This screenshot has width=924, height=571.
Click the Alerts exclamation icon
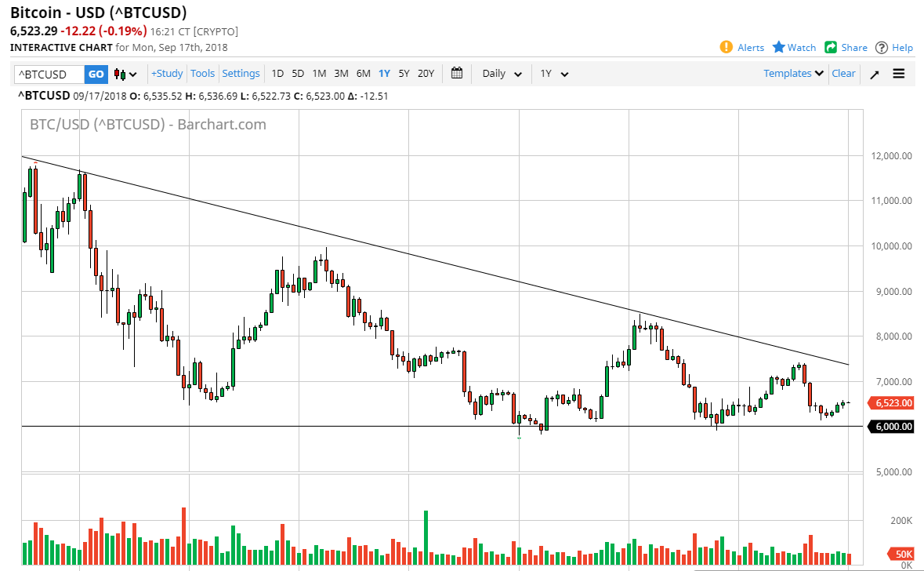pyautogui.click(x=727, y=47)
